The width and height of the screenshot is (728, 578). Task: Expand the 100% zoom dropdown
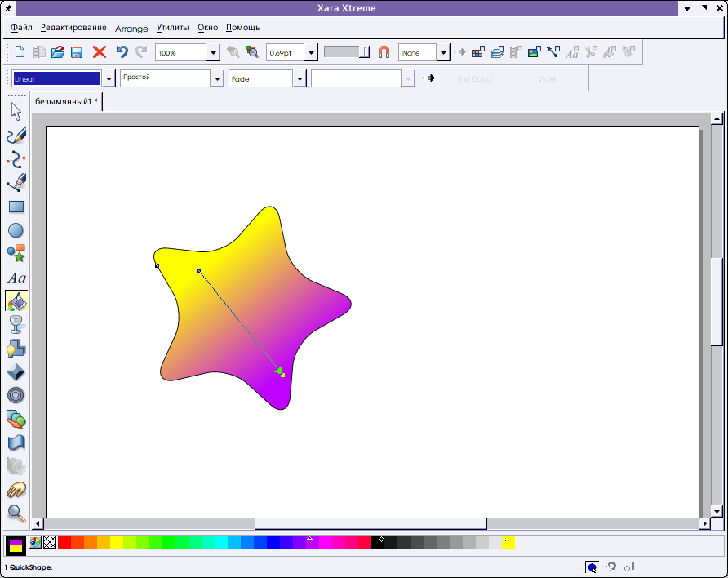(x=213, y=53)
